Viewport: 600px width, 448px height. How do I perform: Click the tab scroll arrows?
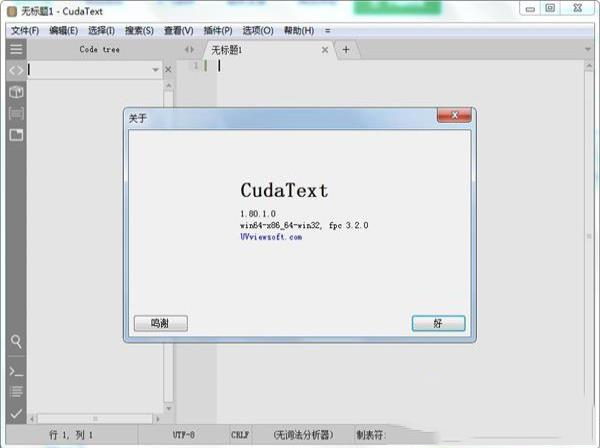[189, 49]
